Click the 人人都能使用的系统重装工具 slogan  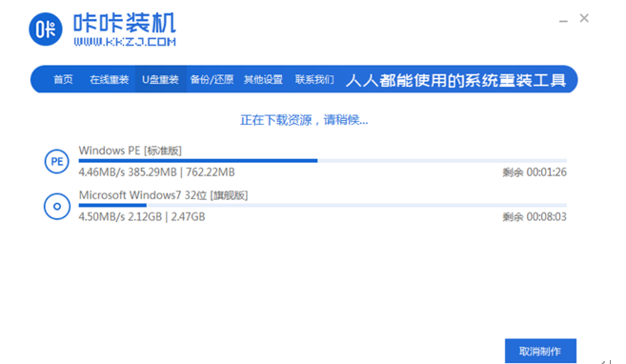point(455,80)
